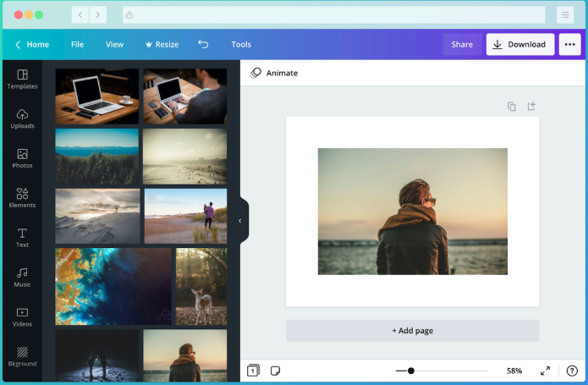Pick the misty crowded beach photo
The image size is (588, 385).
point(185,157)
